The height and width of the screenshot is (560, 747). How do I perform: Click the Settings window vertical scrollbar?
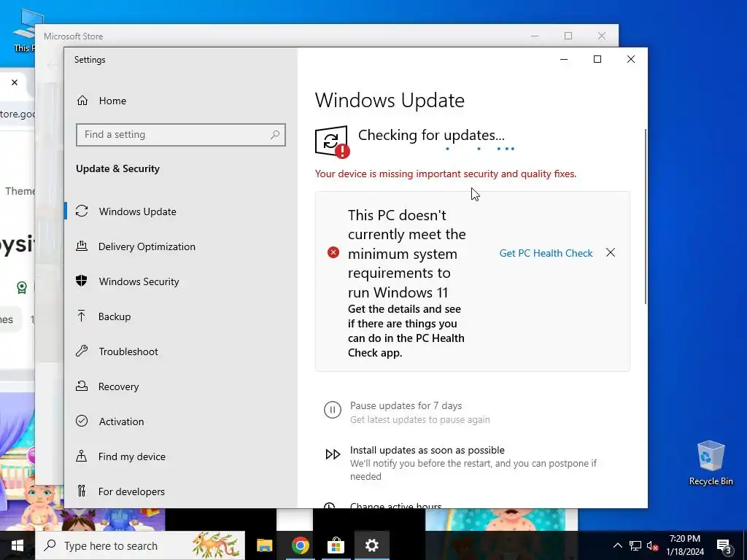click(646, 216)
